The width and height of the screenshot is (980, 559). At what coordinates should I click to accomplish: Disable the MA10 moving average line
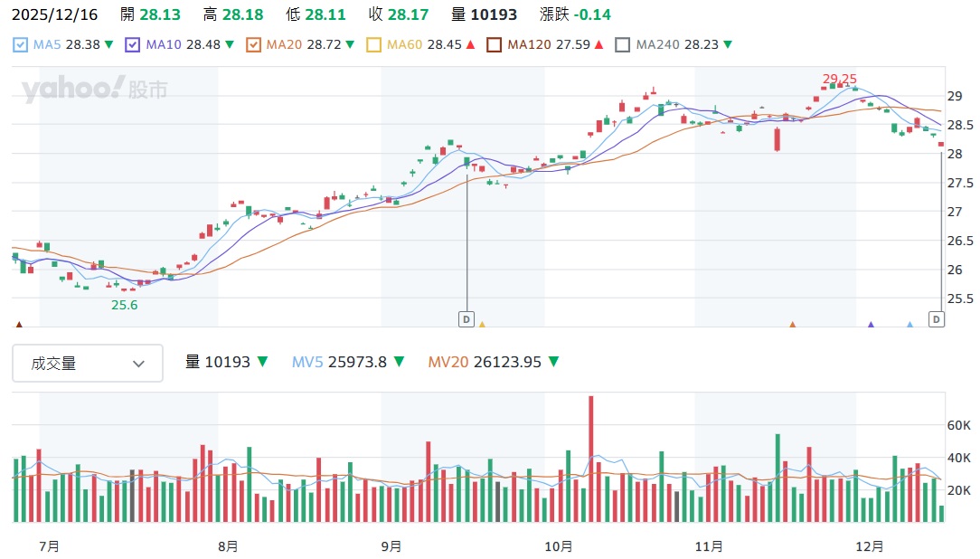click(x=133, y=44)
